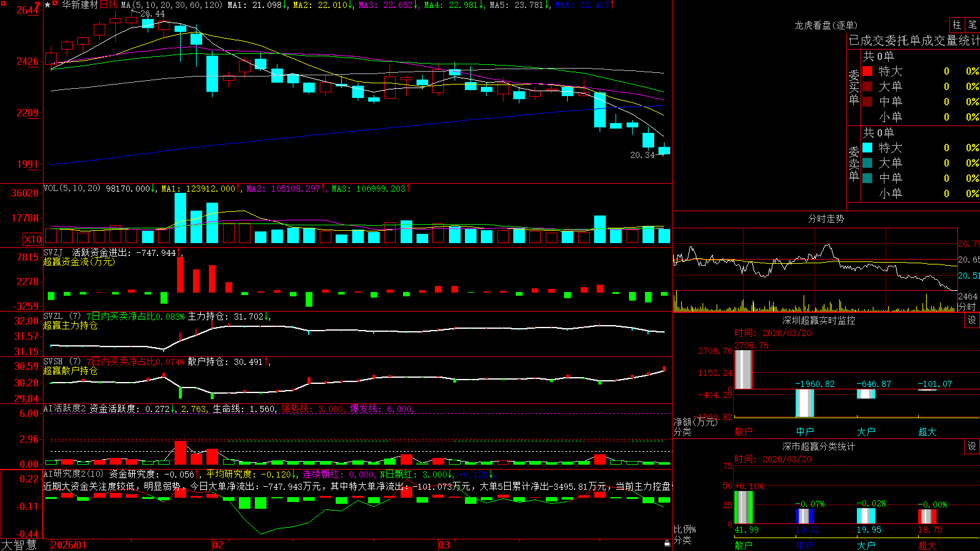This screenshot has height=551, width=980.
Task: Click the 41.99 散户 ratio value
Action: pyautogui.click(x=747, y=530)
